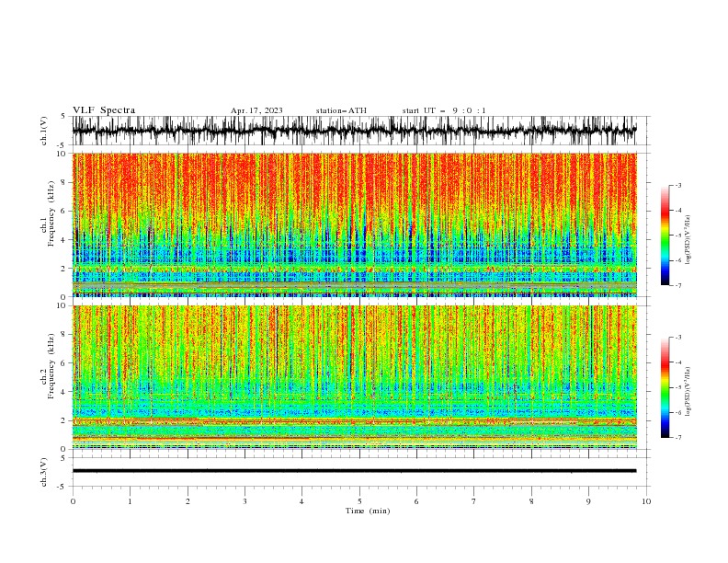Click the "log(PSD)(V²/Hz)" label beside ch.2 color bar
Image resolution: width=728 pixels, height=563 pixels.
pos(688,392)
